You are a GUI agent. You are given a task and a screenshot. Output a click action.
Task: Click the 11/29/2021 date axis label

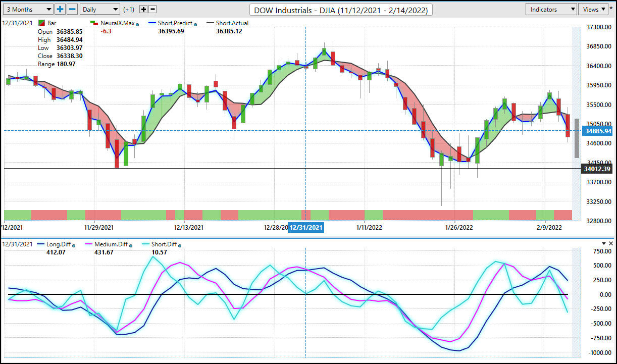[99, 227]
